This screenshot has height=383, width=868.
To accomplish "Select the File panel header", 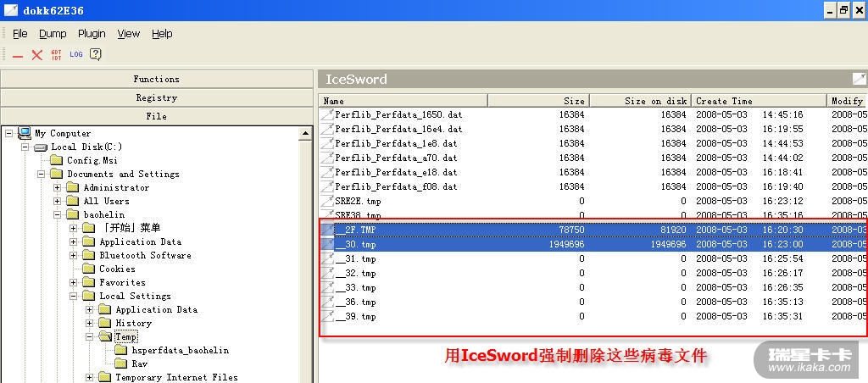I will 157,116.
